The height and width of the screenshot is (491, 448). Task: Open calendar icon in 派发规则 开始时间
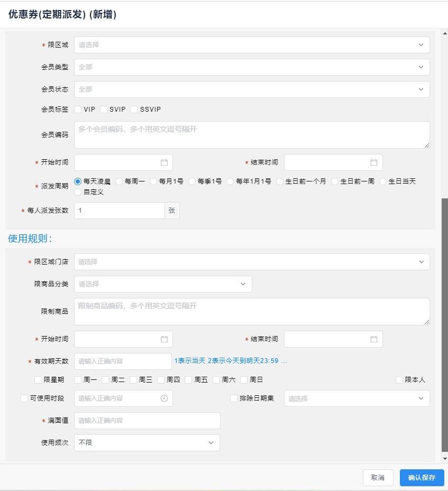(164, 162)
